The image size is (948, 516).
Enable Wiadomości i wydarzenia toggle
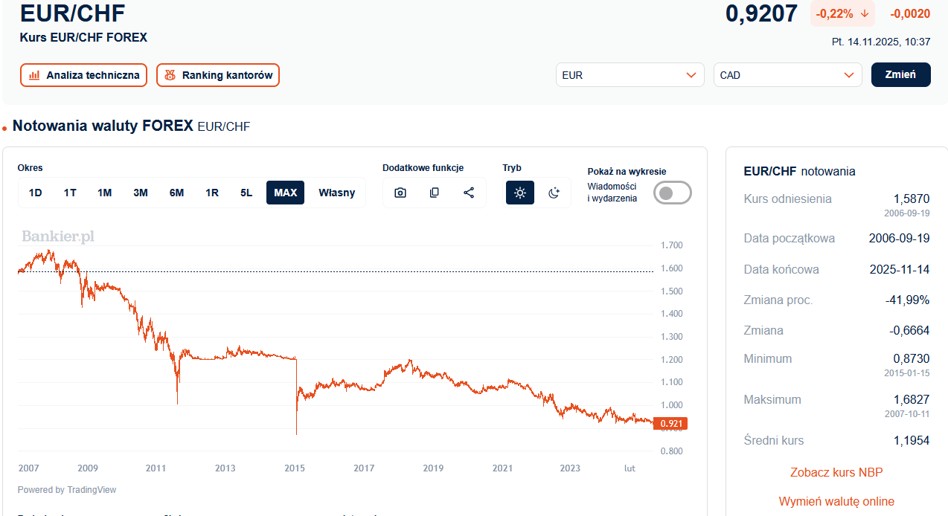[x=672, y=192]
